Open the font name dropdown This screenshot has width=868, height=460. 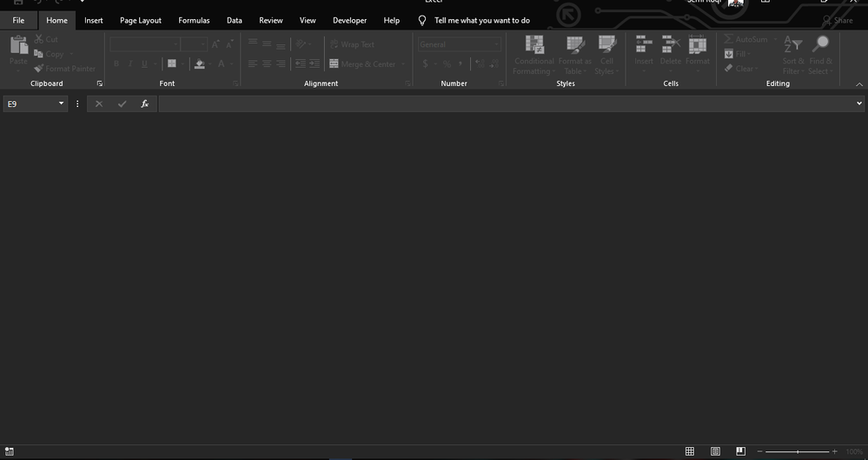pyautogui.click(x=176, y=44)
